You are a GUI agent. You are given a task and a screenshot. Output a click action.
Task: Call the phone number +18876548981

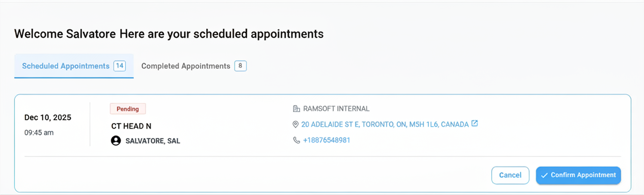[326, 140]
